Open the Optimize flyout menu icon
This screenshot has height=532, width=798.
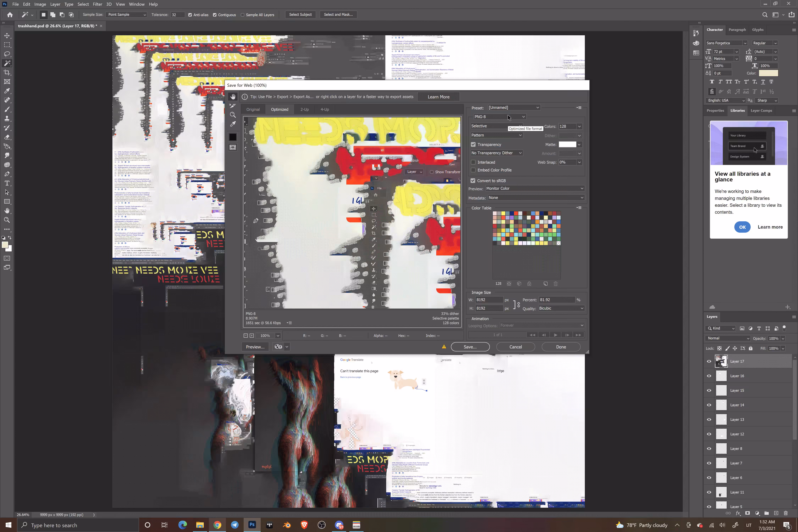[579, 108]
